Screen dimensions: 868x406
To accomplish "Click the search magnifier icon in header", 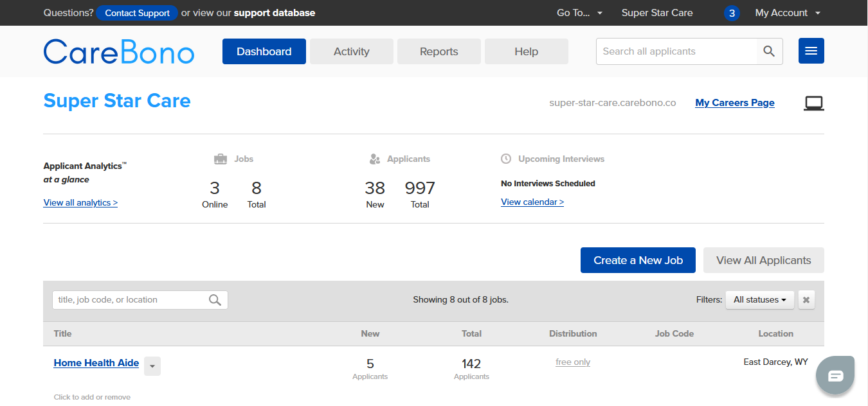I will click(x=769, y=51).
